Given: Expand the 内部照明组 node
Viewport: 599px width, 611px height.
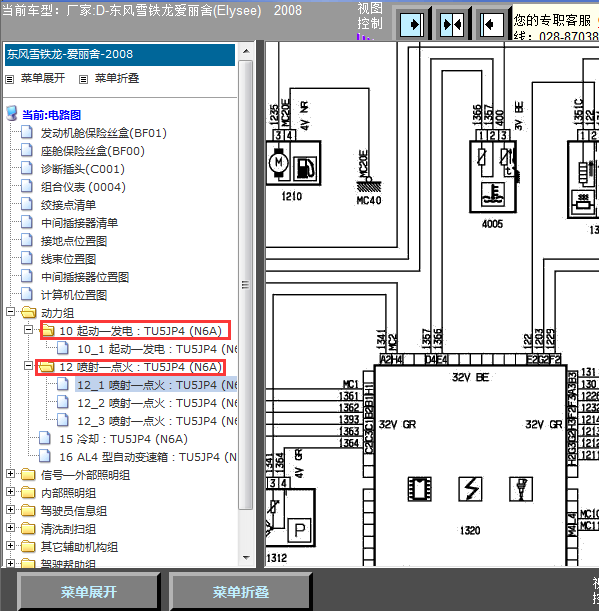Looking at the screenshot, I should click(11, 492).
